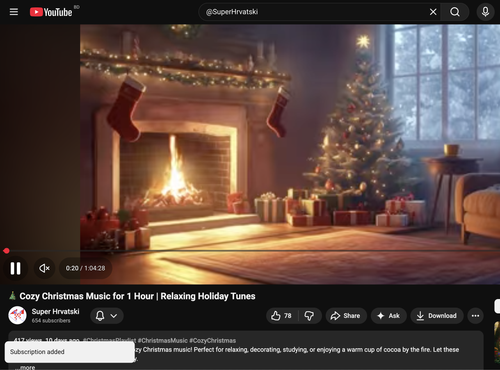This screenshot has width=500, height=370.
Task: Clear the search text with X
Action: (x=433, y=12)
